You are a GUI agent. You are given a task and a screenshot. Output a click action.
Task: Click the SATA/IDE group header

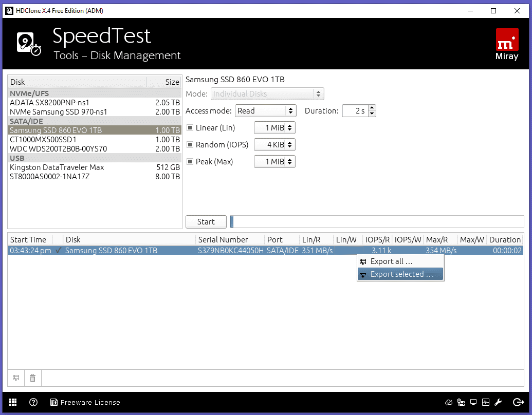[x=95, y=121]
